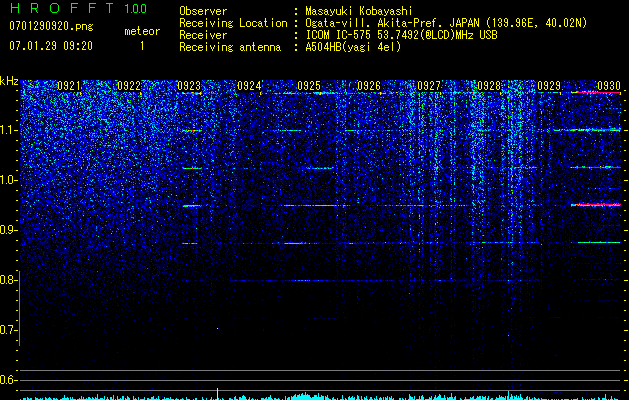Click the Receiver field label
Screen dimensions: 629x400
[x=203, y=35]
